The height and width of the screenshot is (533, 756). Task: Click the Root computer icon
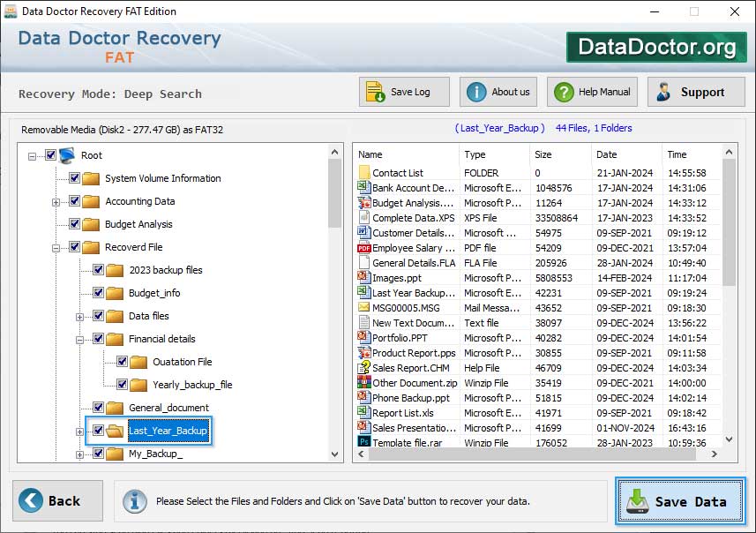pos(67,155)
